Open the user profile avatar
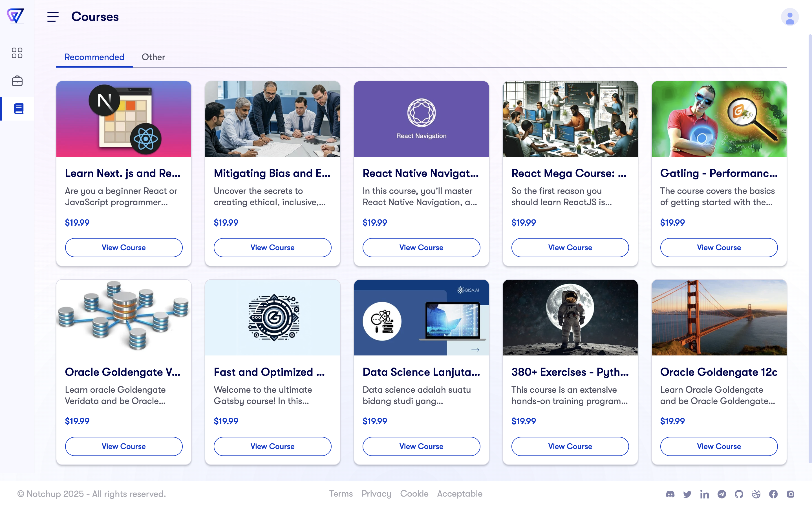 pyautogui.click(x=789, y=17)
